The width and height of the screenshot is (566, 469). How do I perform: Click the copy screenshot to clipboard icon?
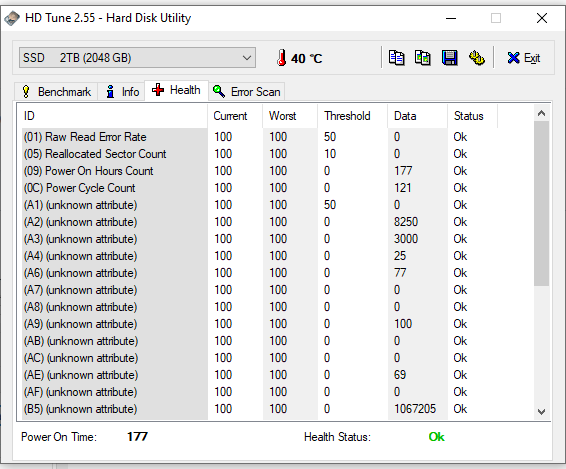(x=423, y=58)
